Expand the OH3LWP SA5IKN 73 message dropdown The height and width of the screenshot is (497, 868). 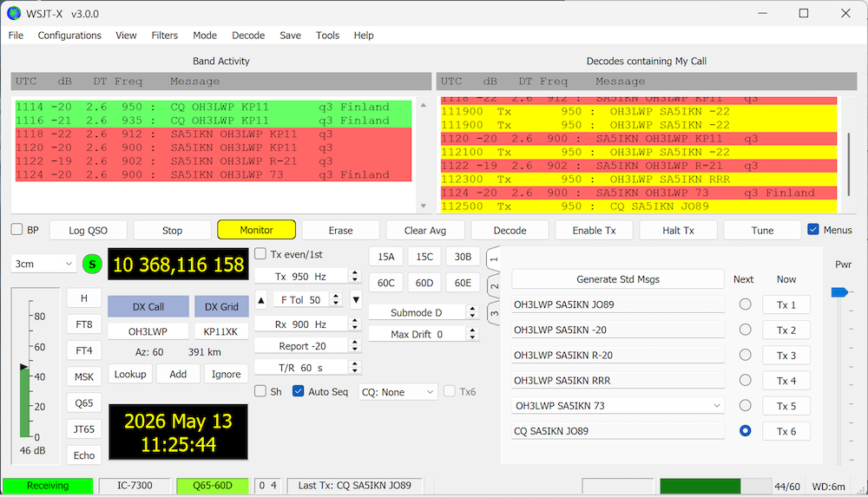717,406
